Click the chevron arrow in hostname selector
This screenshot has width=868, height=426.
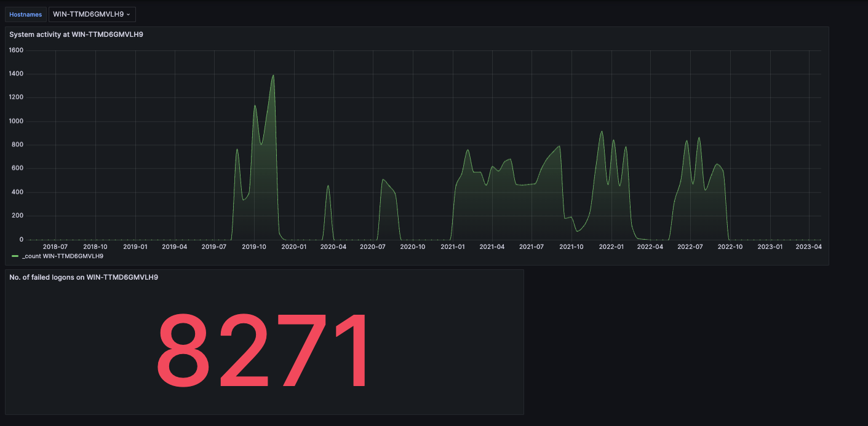point(128,14)
